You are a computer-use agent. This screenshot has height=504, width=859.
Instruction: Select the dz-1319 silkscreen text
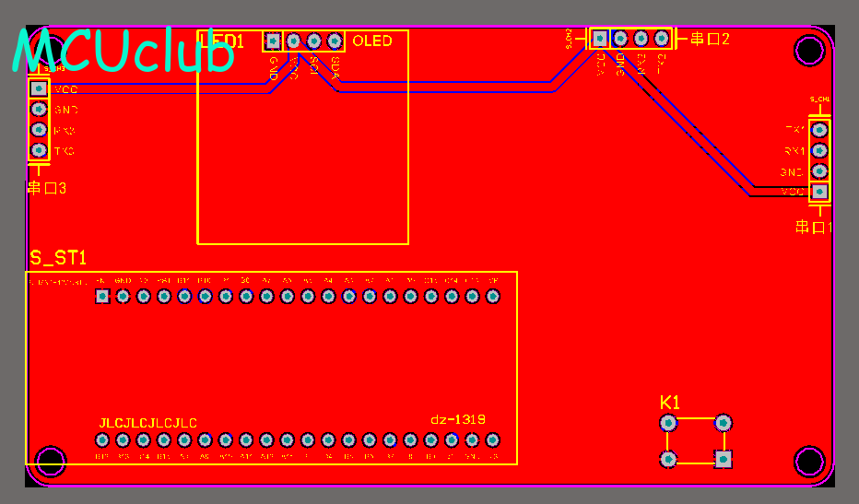(x=458, y=419)
